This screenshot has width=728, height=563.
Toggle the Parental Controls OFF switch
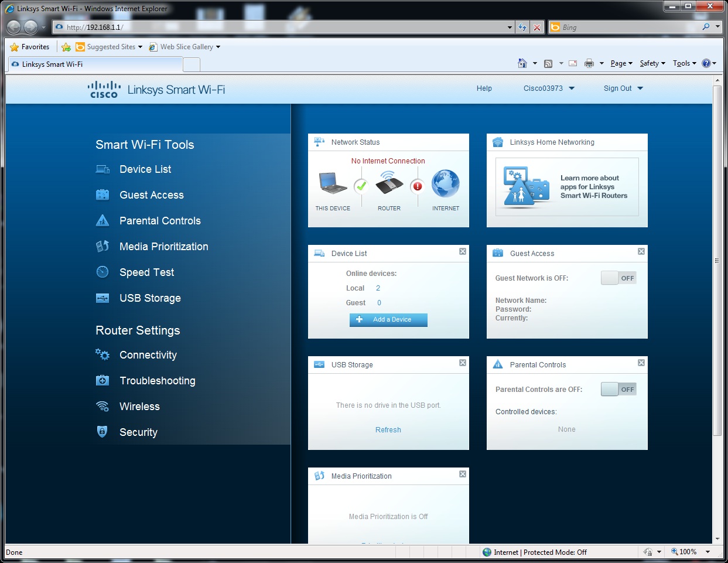coord(618,390)
